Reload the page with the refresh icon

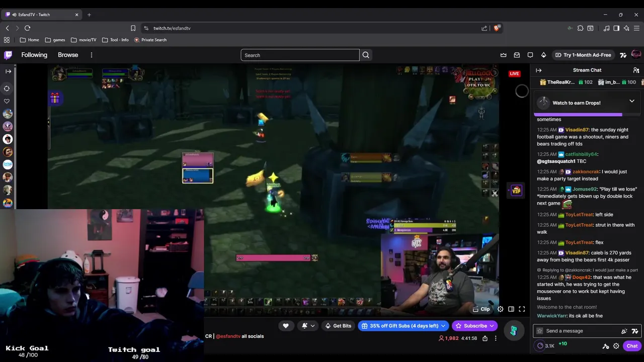(28, 28)
